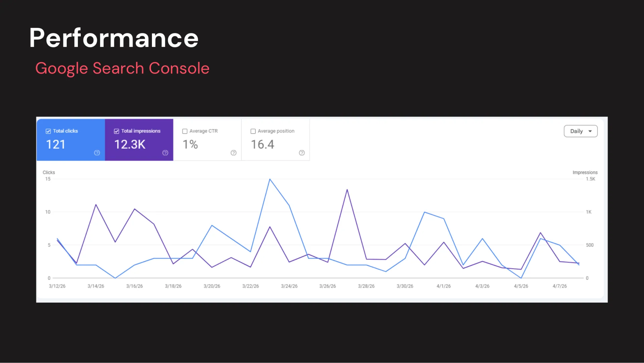Select the Average CTR metric card
Image resolution: width=644 pixels, height=363 pixels.
pyautogui.click(x=207, y=140)
